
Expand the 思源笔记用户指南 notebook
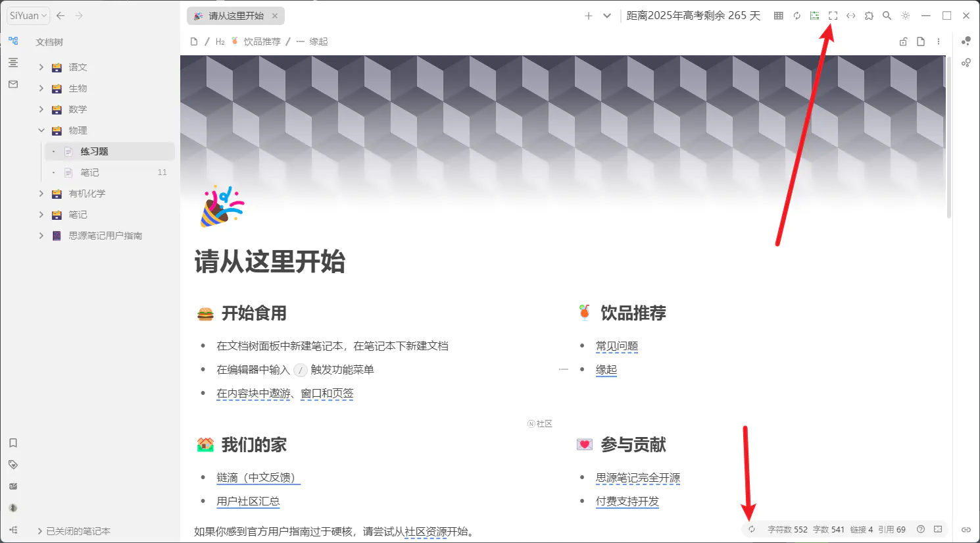click(x=41, y=236)
